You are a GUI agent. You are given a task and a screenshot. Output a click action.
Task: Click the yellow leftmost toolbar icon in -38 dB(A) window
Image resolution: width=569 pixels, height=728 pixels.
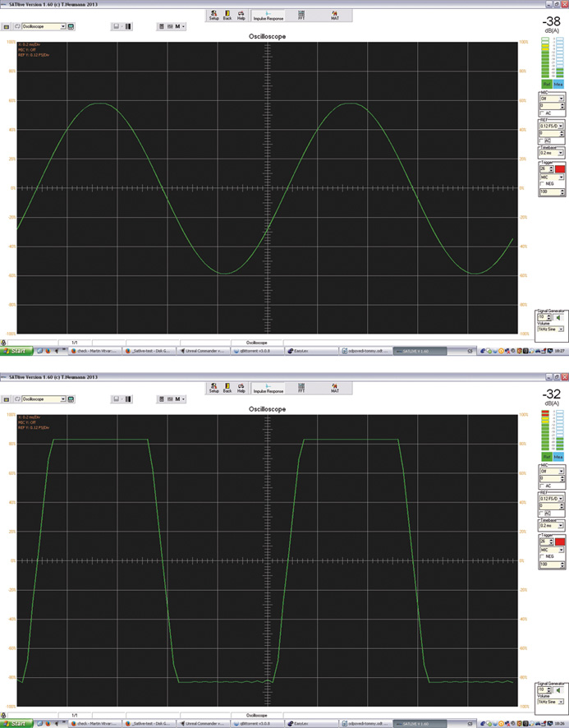point(7,27)
